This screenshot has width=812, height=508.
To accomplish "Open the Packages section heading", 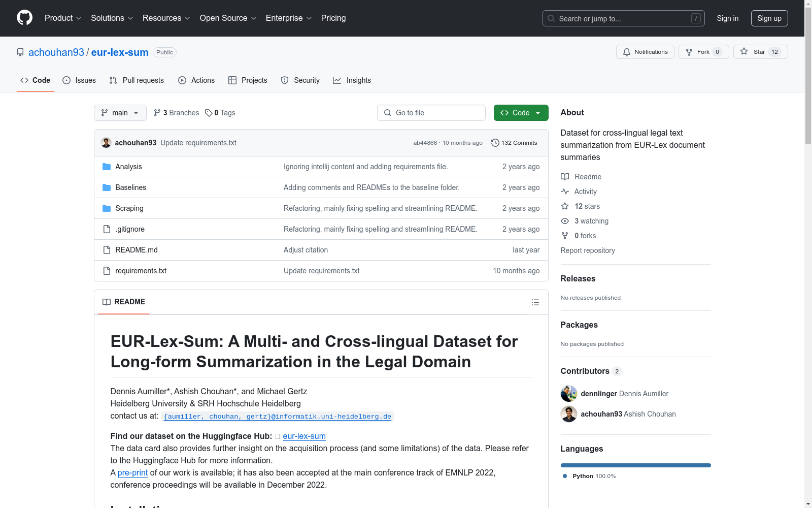I will click(x=579, y=325).
